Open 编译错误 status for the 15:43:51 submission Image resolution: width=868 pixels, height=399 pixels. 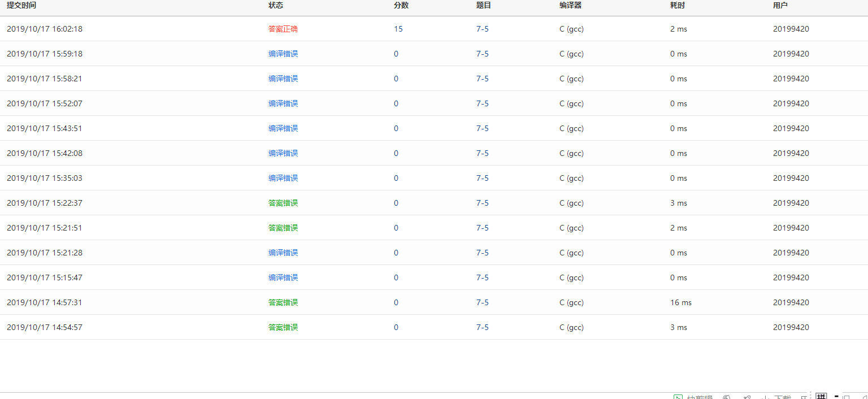pos(283,128)
